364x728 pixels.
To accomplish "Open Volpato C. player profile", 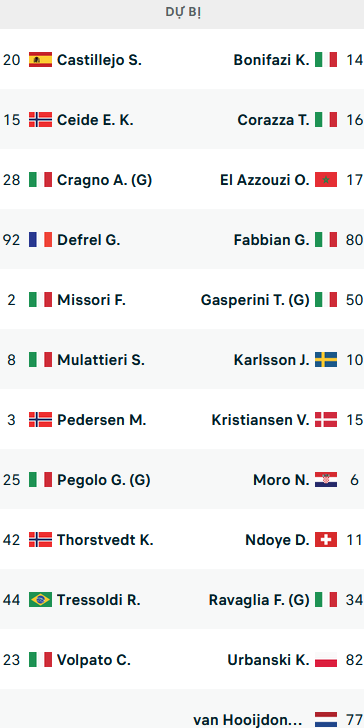I will 94,660.
